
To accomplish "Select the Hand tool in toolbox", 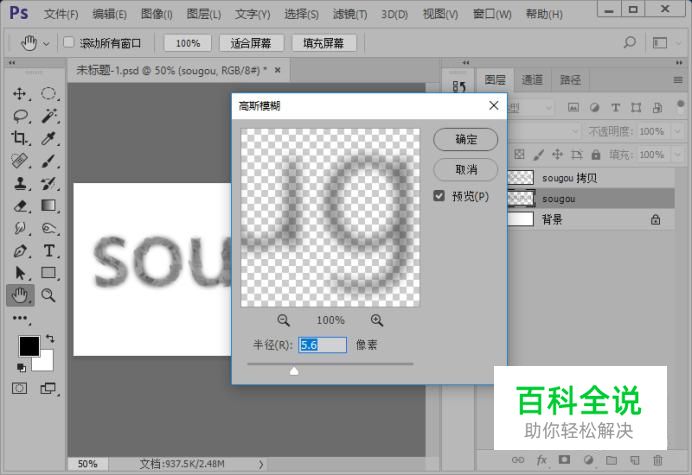I will tap(20, 295).
